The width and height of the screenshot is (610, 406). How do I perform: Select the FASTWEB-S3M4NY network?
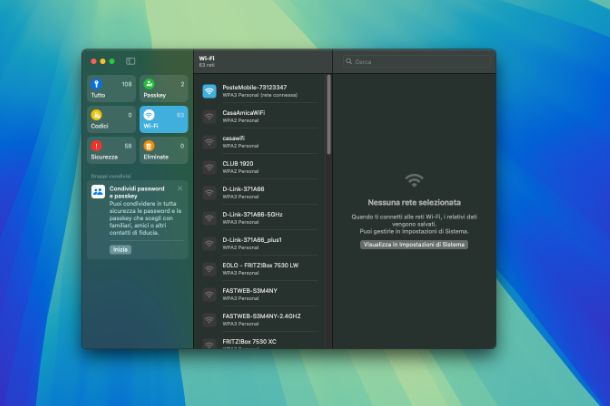[261, 294]
